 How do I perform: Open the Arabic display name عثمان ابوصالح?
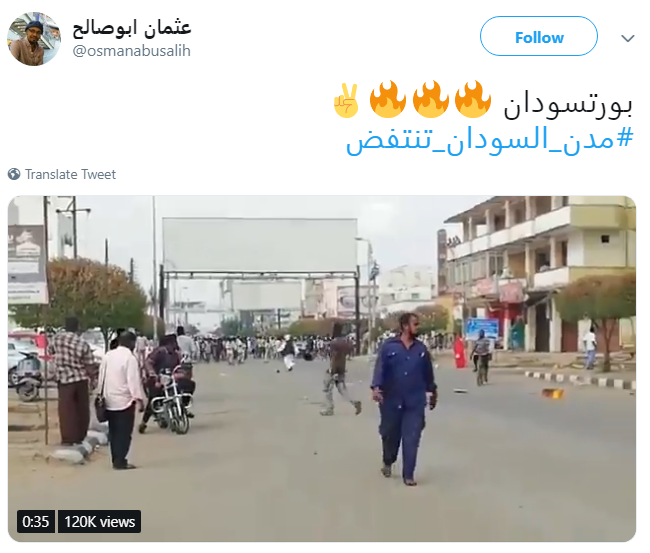131,29
